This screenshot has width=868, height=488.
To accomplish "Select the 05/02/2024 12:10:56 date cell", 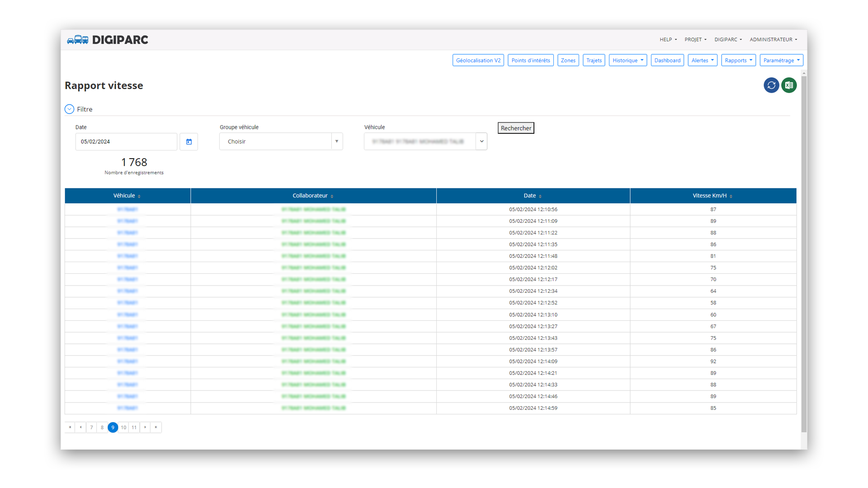I will [533, 210].
